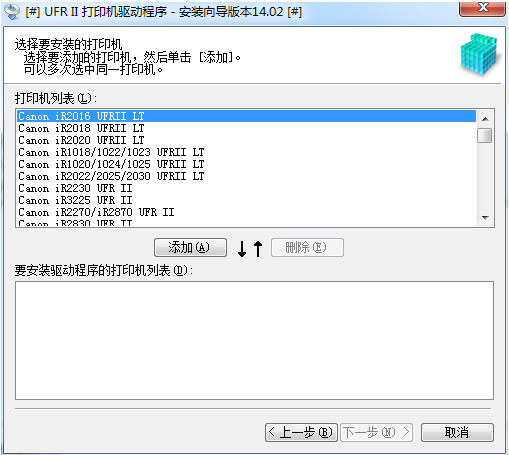Select Canon iR3225 UFR II
This screenshot has width=509, height=455.
pyautogui.click(x=246, y=200)
